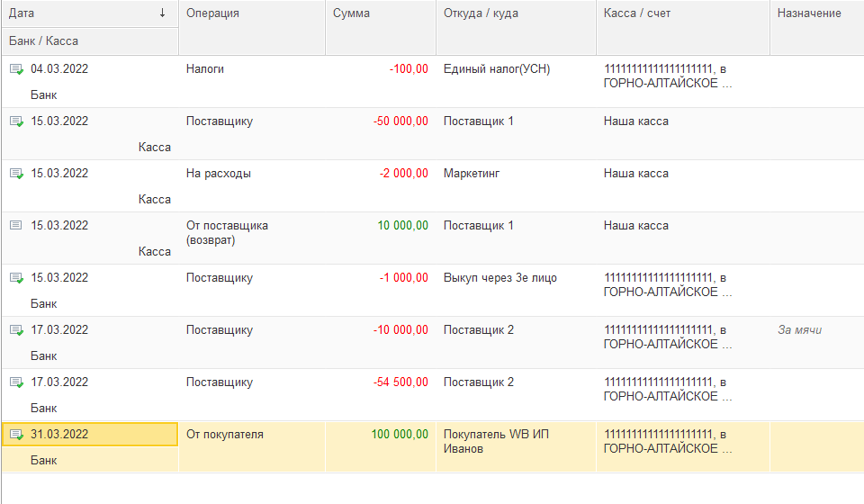Image resolution: width=864 pixels, height=504 pixels.
Task: Click document icon in the Маркетинг expense row
Action: (x=16, y=174)
